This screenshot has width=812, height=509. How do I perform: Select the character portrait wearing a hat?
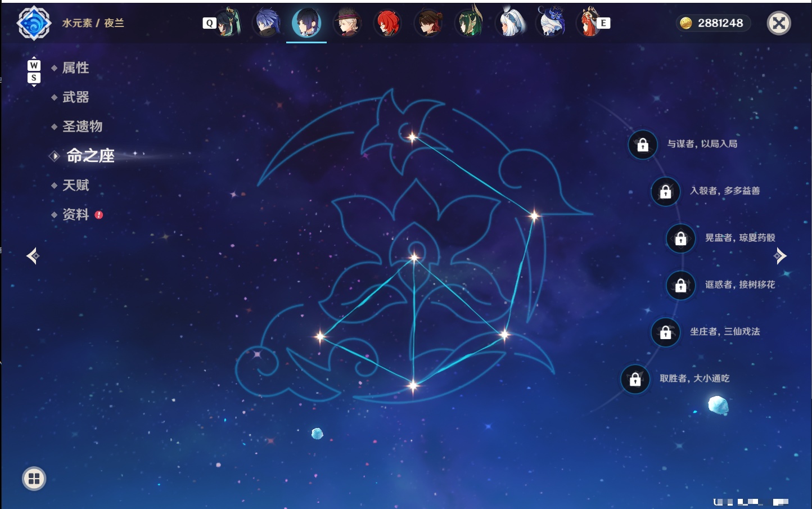point(347,23)
